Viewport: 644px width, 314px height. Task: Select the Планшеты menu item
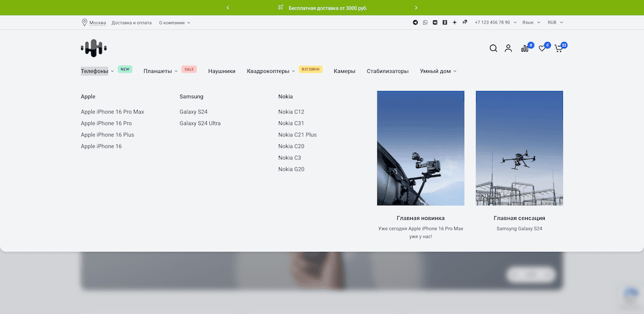click(x=158, y=71)
